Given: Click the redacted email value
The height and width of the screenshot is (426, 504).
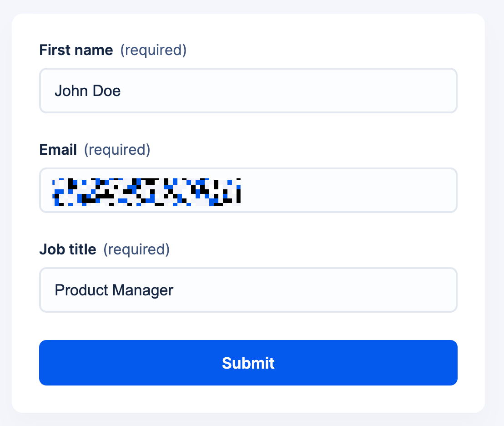Looking at the screenshot, I should point(146,190).
